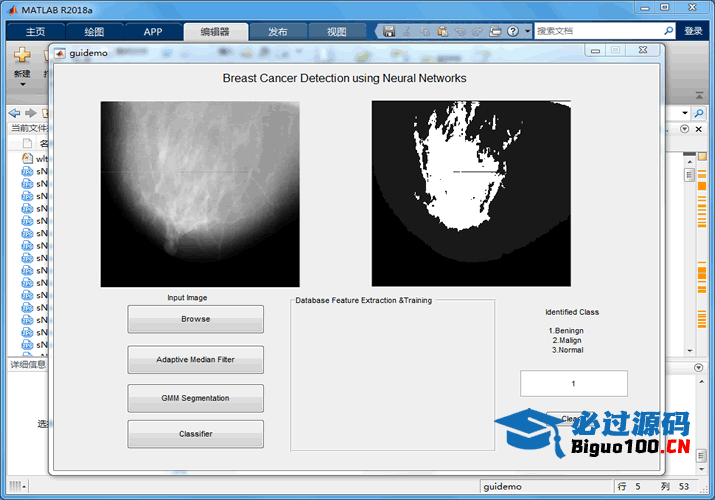
Task: Click the editor vertical scrollbar thumb
Action: 689,175
